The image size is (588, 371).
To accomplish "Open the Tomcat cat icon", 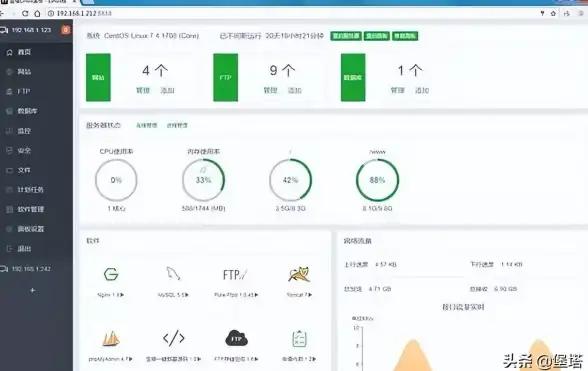I will (x=299, y=274).
